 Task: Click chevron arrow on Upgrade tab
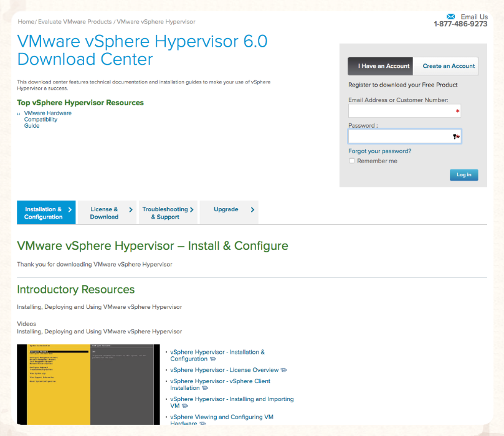252,210
